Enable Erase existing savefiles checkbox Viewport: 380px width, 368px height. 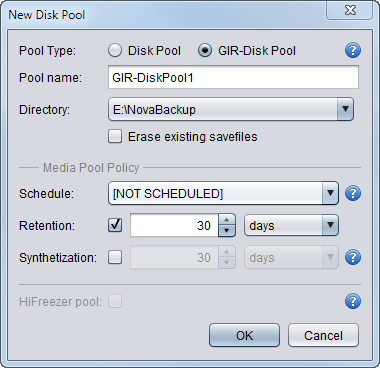coord(115,137)
